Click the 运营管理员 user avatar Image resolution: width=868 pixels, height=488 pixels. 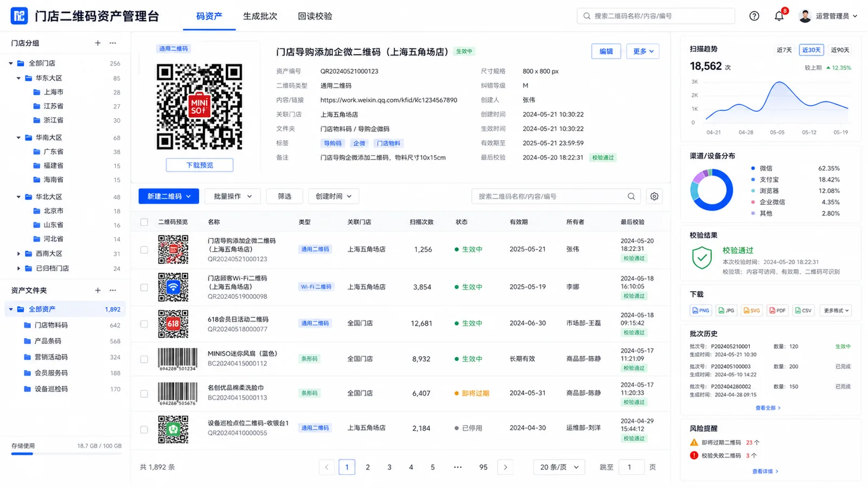point(805,16)
